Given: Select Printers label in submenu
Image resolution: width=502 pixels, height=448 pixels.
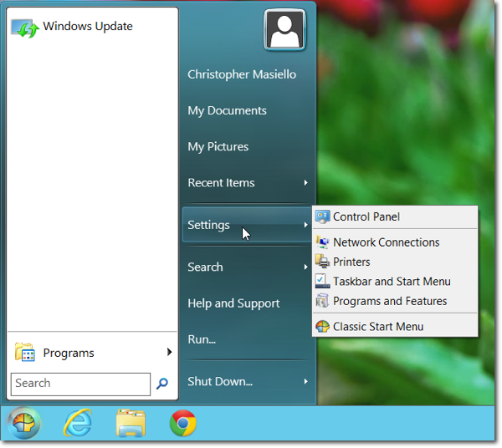Looking at the screenshot, I should (351, 262).
